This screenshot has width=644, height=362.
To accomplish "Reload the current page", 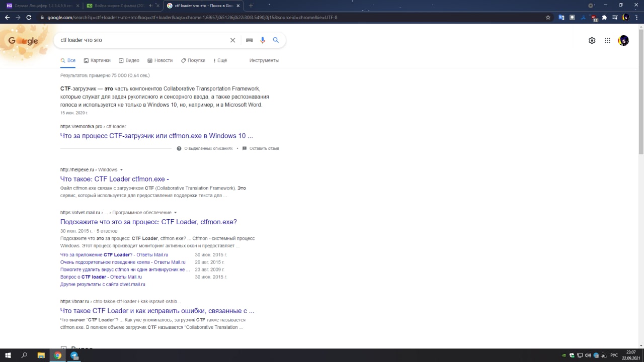I will pos(29,17).
